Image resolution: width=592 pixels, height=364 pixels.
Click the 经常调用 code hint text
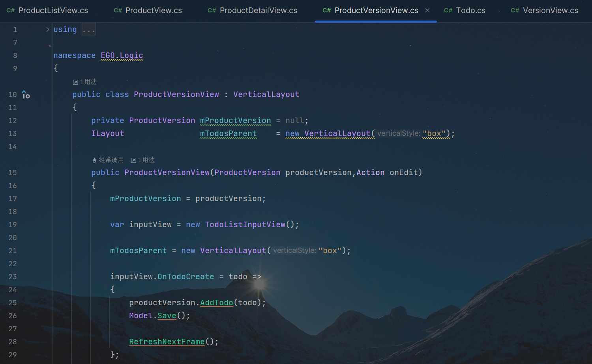pos(111,160)
